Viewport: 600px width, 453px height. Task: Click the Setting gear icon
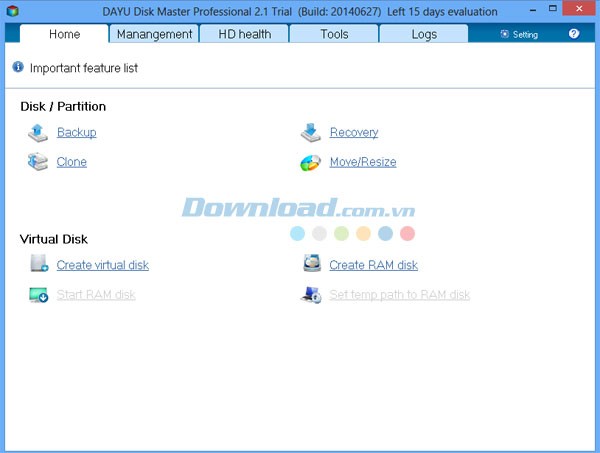click(x=505, y=34)
